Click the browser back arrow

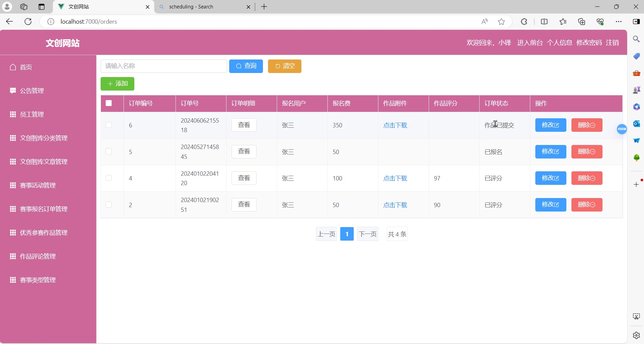pos(9,22)
